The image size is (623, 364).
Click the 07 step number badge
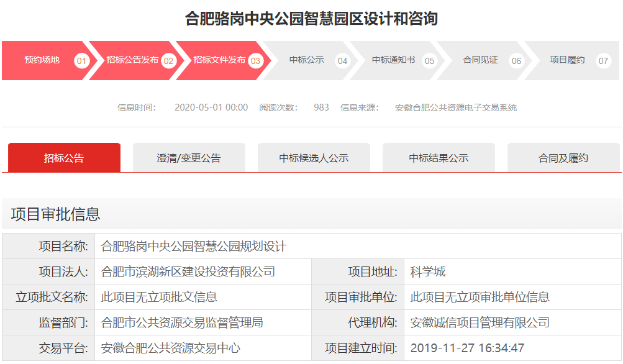pyautogui.click(x=603, y=61)
